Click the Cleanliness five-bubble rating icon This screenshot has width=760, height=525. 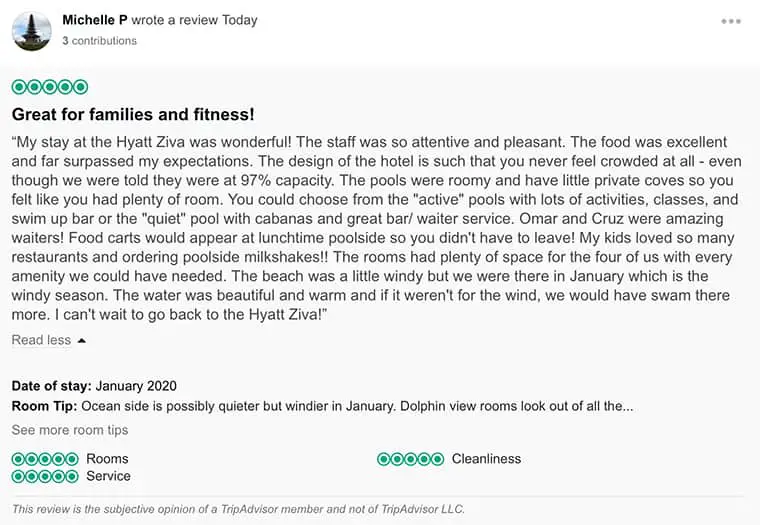[410, 459]
